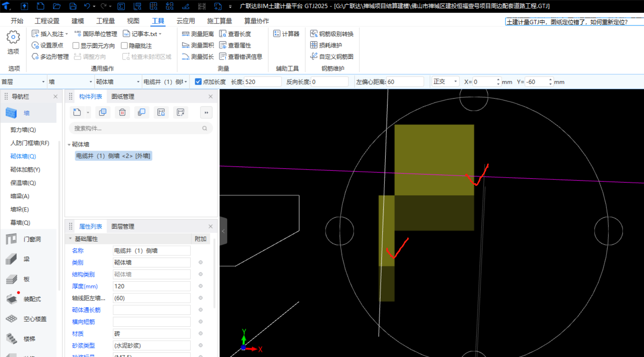Viewport: 644px width, 357px height.
Task: Click the 左偏心距离 input field
Action: click(x=405, y=82)
